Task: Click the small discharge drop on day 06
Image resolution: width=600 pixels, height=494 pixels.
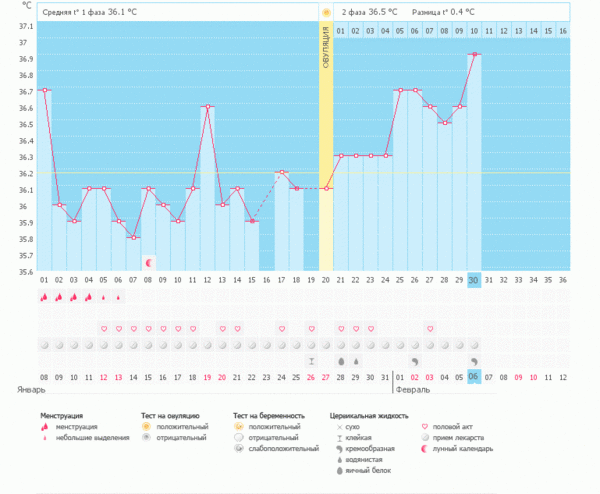Action: [119, 297]
